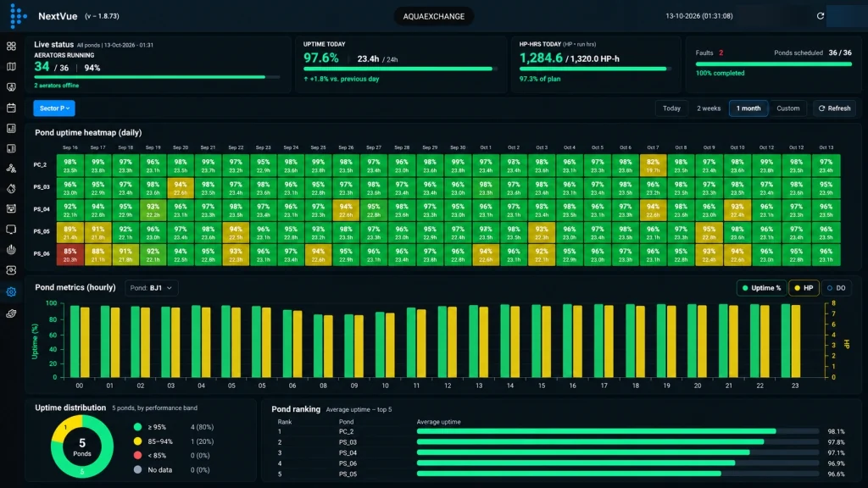Click red < 85% legend swatch
The image size is (868, 488).
[x=138, y=455]
